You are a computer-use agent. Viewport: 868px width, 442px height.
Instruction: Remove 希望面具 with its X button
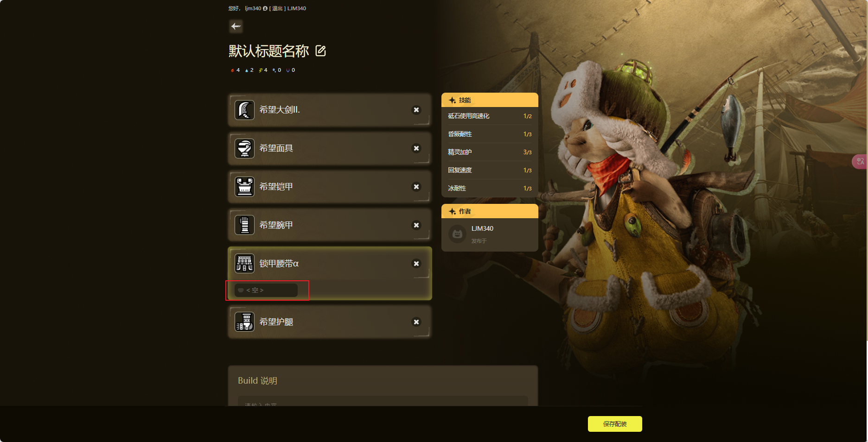tap(416, 149)
